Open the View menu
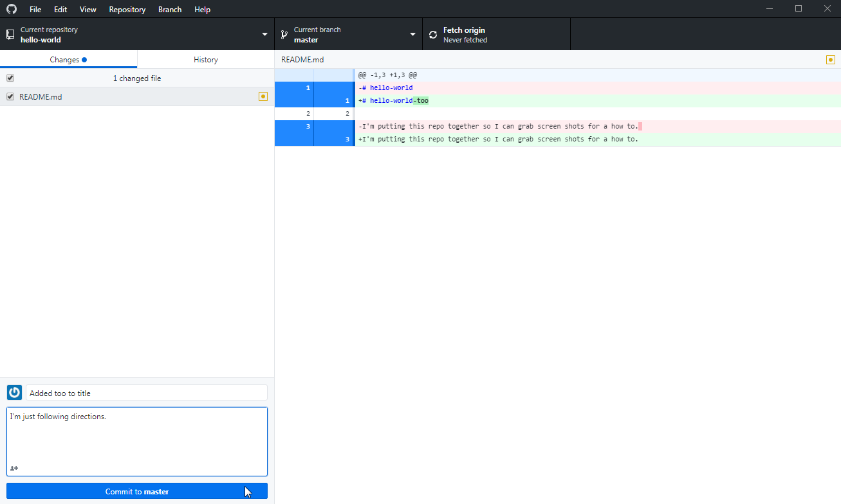 [88, 10]
